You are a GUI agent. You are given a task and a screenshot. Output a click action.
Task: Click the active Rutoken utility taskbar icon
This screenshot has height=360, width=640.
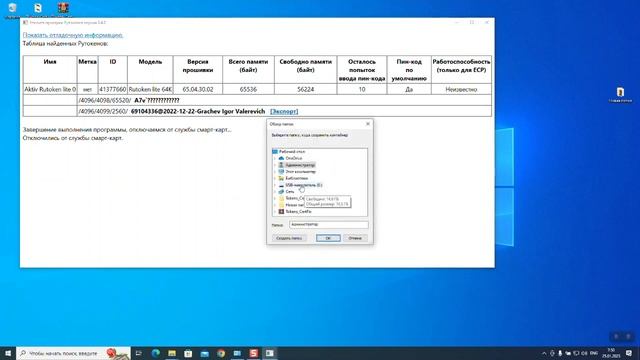point(270,353)
